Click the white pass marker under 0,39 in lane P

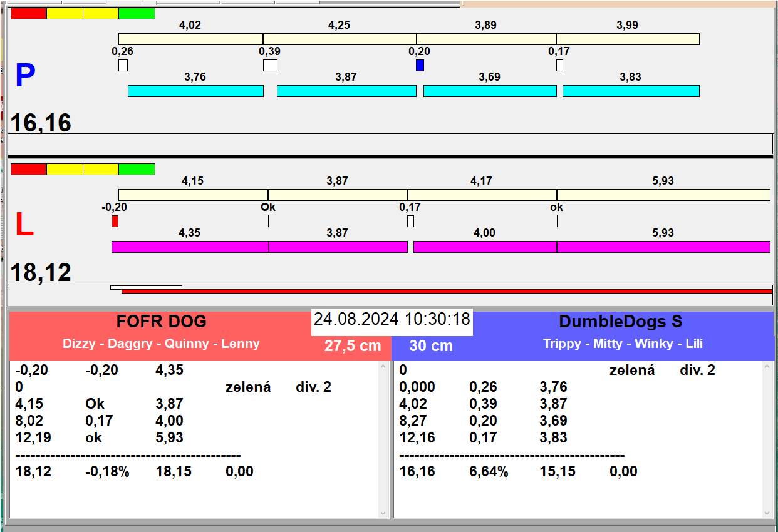[270, 65]
